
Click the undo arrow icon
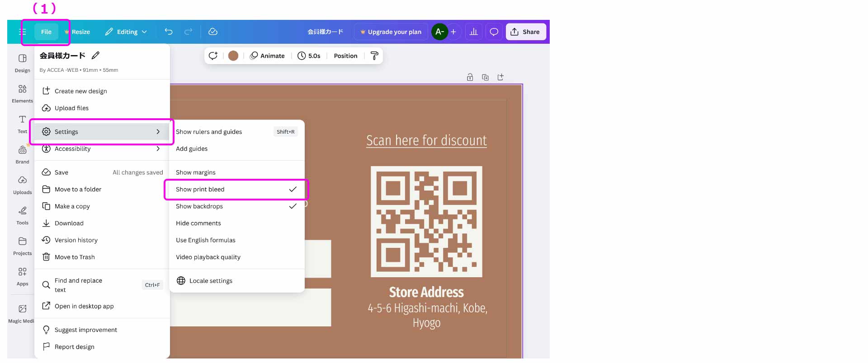coord(169,32)
